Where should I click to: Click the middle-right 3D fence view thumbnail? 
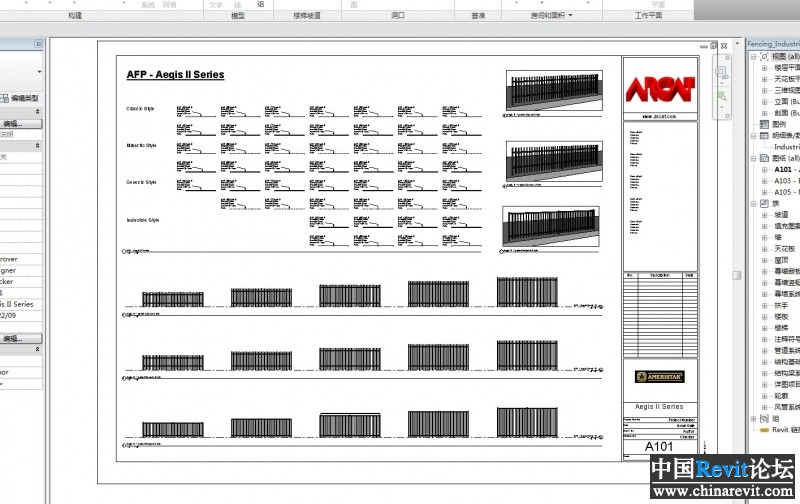coord(554,161)
